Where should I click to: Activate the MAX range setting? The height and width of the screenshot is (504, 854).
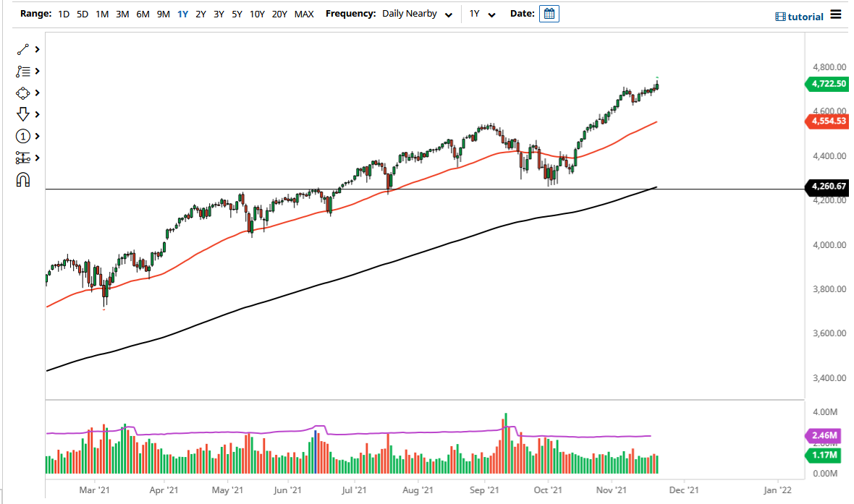click(304, 13)
